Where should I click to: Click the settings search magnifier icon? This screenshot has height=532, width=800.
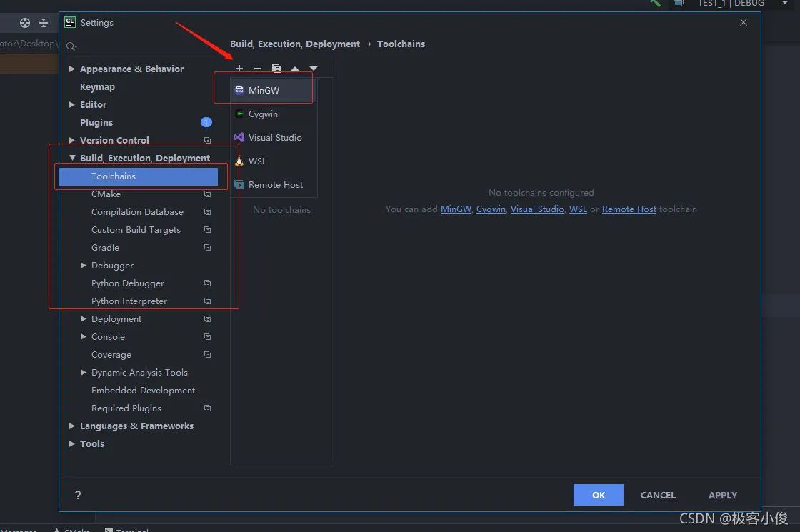pyautogui.click(x=71, y=46)
